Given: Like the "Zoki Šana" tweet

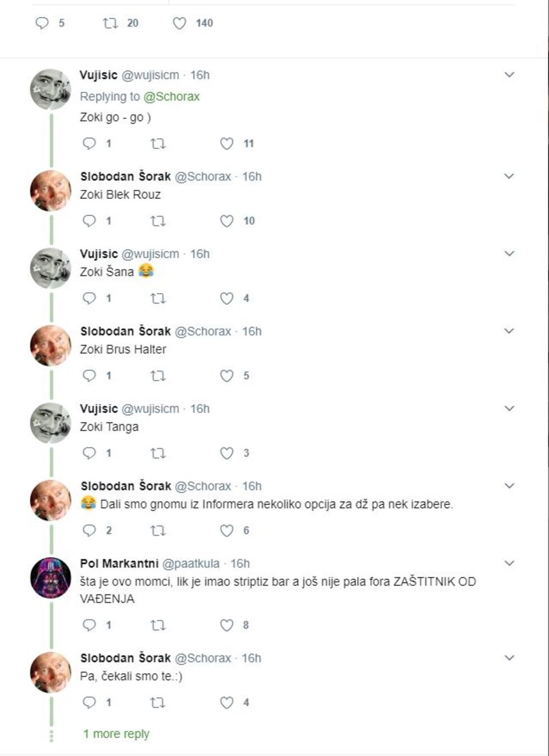Looking at the screenshot, I should 227,298.
